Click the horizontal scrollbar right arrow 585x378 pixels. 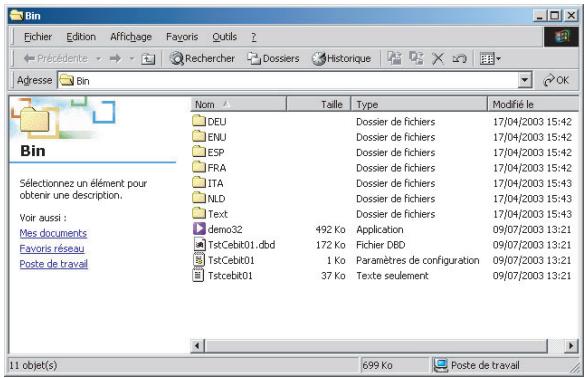(570, 346)
